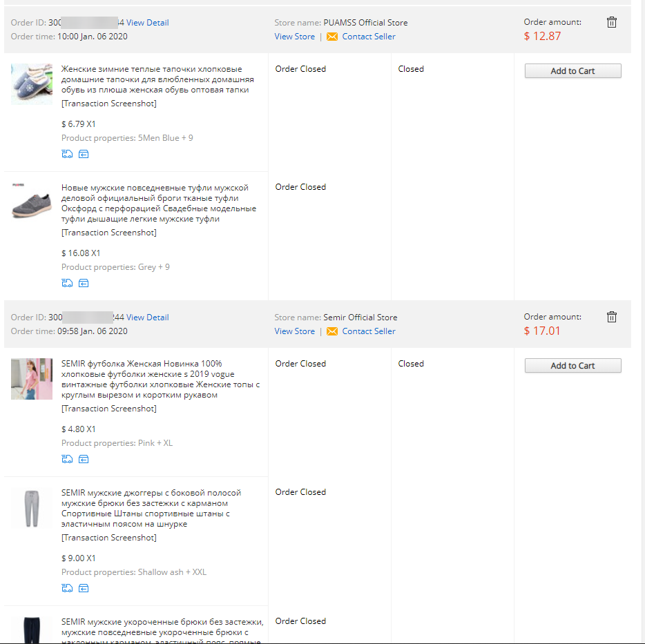This screenshot has height=644, width=645.
Task: Click return box icon under grey shoes item
Action: coord(84,283)
